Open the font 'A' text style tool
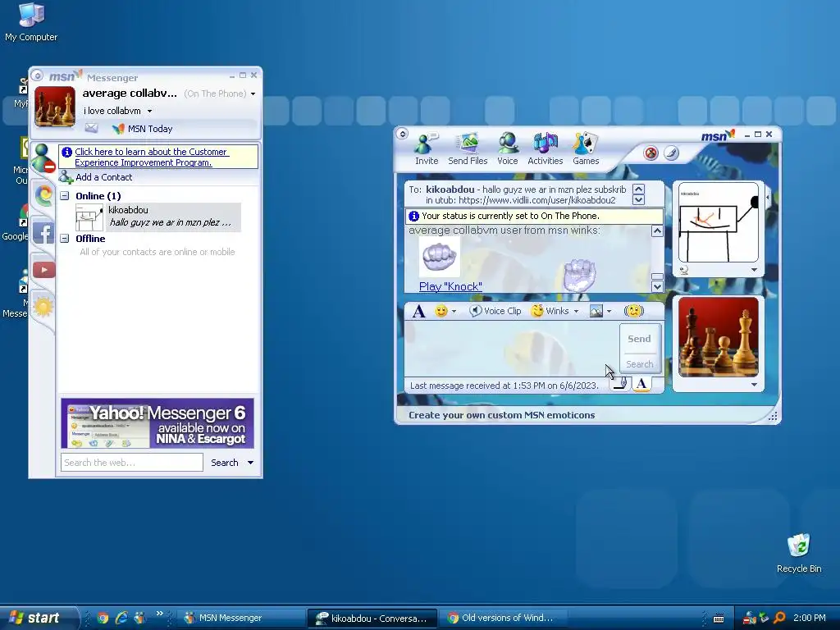 click(419, 311)
